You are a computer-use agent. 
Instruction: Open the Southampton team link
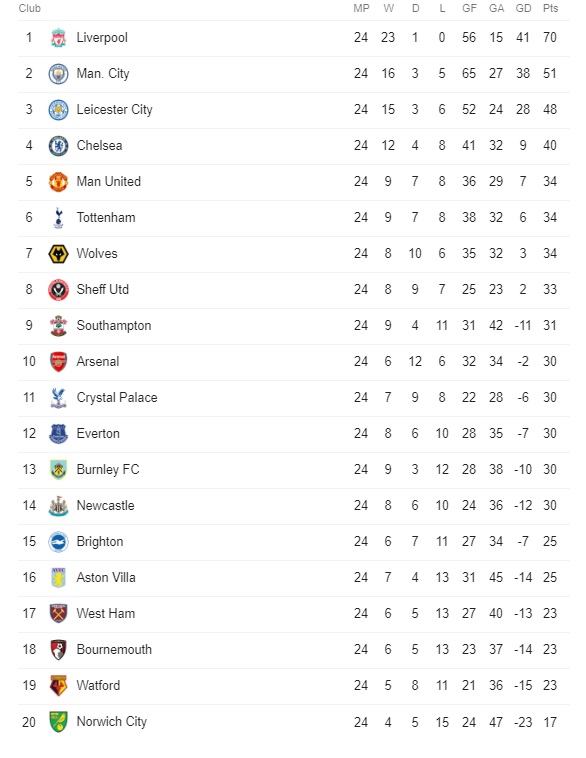point(114,326)
